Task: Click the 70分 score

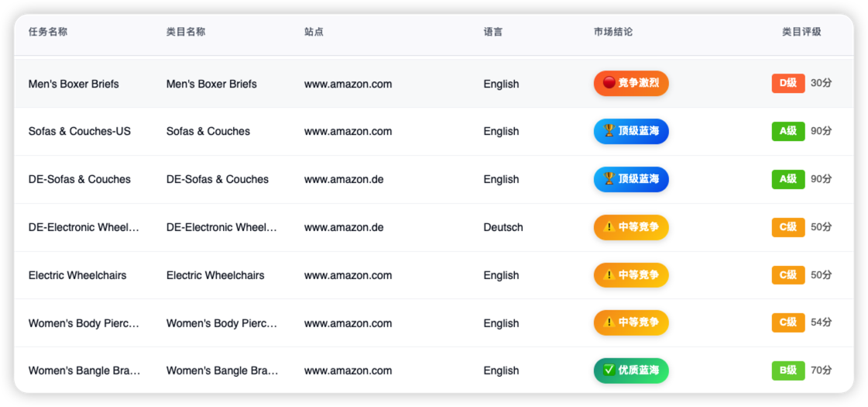Action: (x=821, y=371)
